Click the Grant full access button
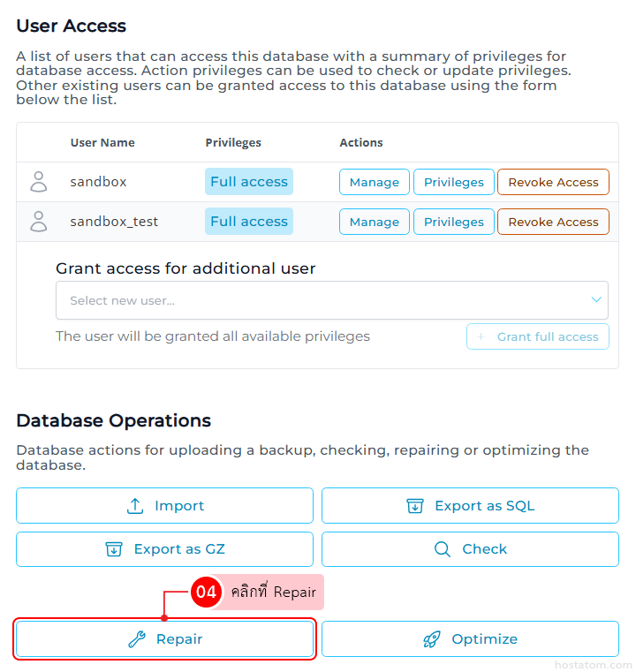Image resolution: width=636 pixels, height=672 pixels. coord(537,336)
